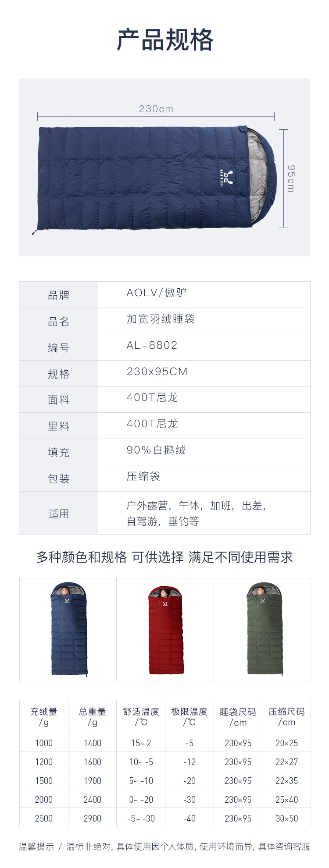The image size is (329, 868).
Task: Click the 230cm length dimension label
Action: 156,109
